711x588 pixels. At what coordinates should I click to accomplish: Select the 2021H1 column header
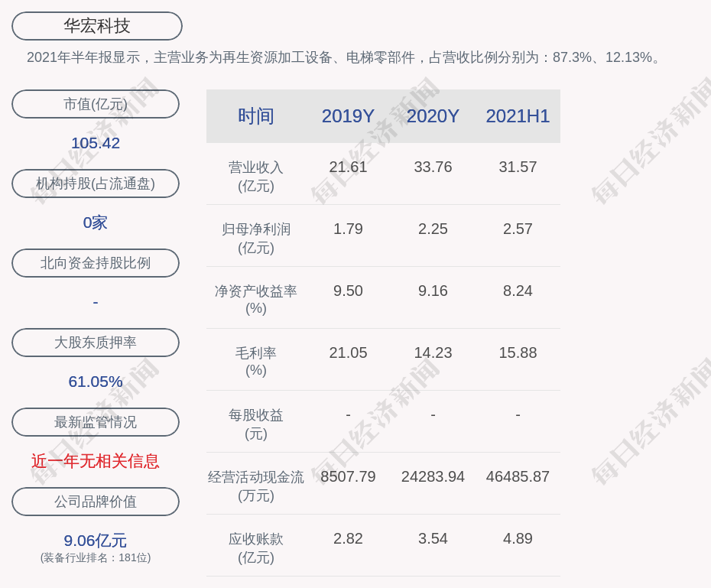[518, 116]
